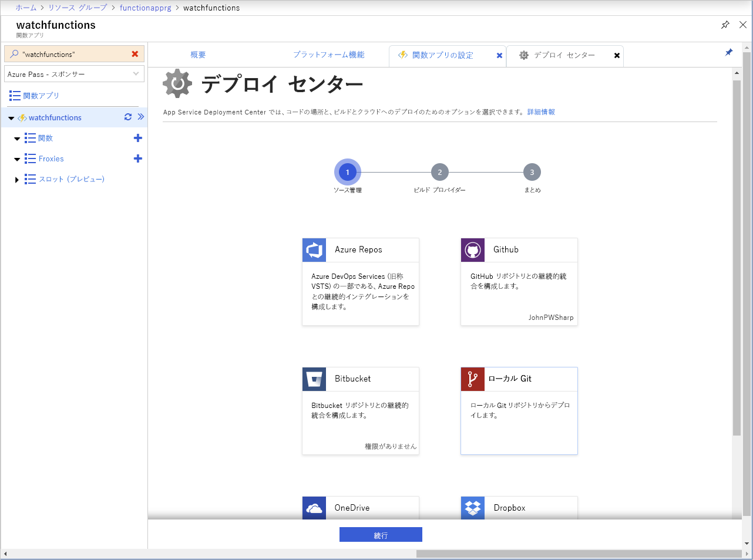753x560 pixels.
Task: Click the double chevron next to watchfunctions
Action: (x=141, y=117)
